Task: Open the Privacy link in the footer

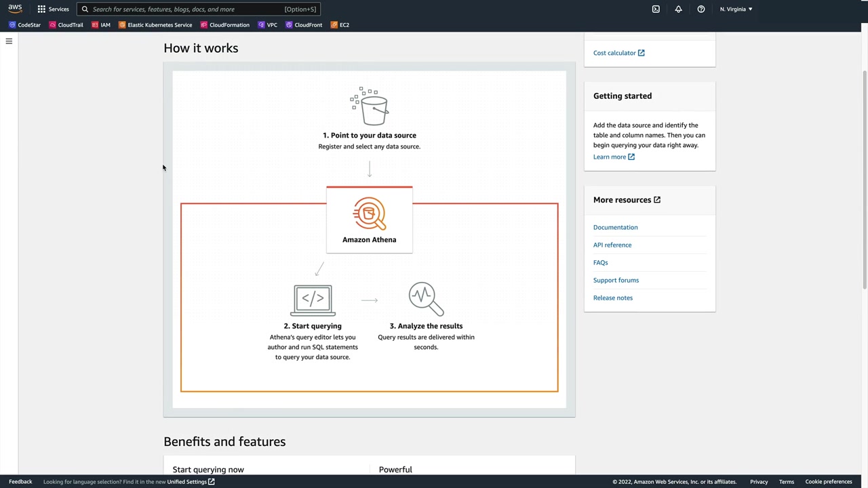Action: pos(759,482)
